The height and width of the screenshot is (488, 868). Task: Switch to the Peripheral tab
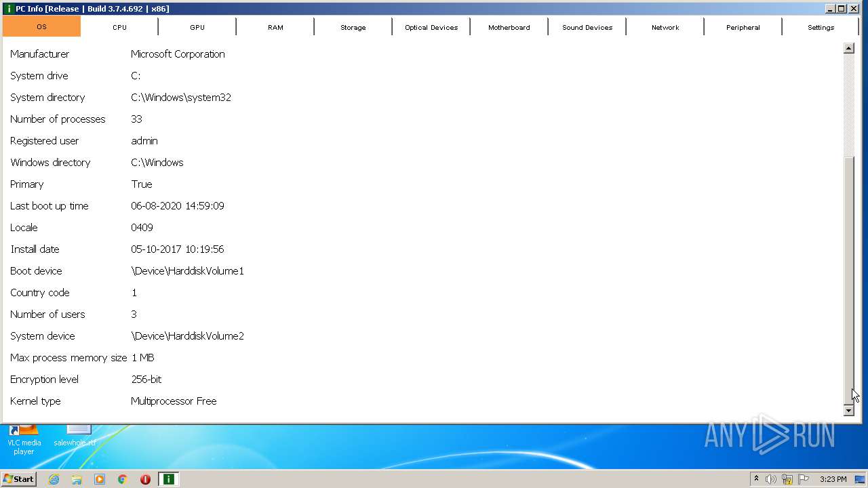[x=743, y=27]
